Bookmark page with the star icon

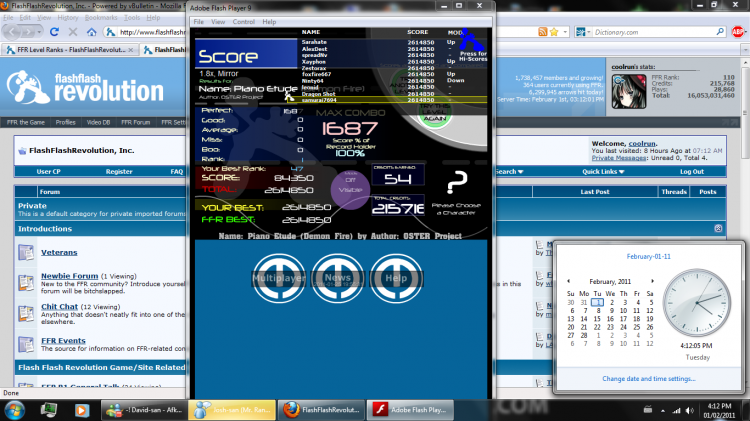click(554, 32)
